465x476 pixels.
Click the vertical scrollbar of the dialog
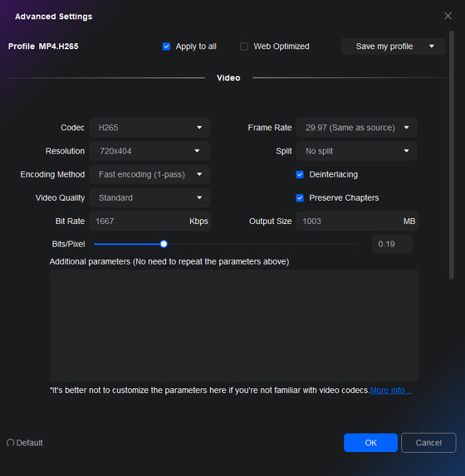(x=451, y=155)
